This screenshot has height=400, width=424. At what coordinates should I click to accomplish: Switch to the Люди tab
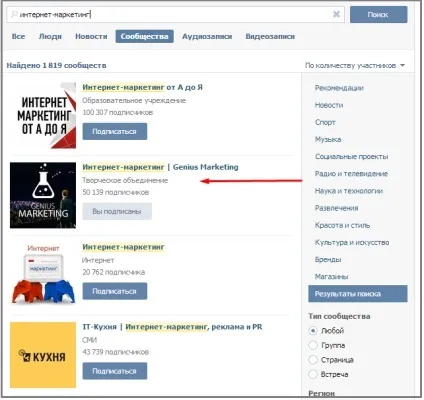[50, 36]
